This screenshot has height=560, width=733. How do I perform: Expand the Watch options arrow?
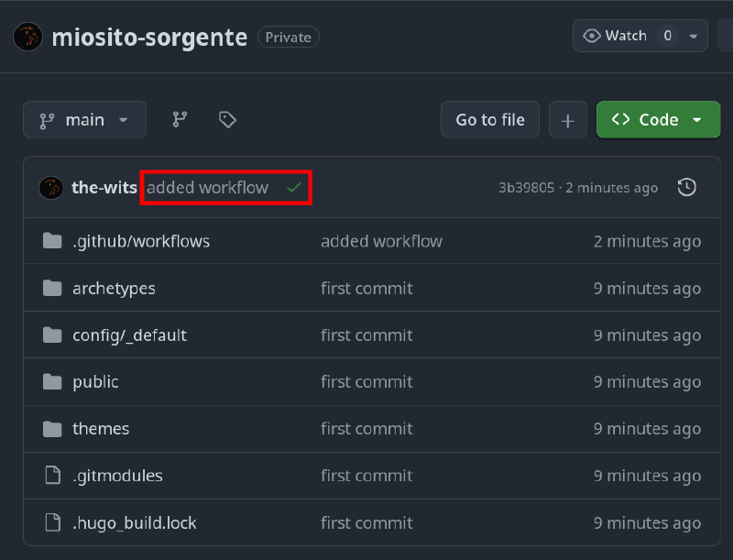point(693,36)
